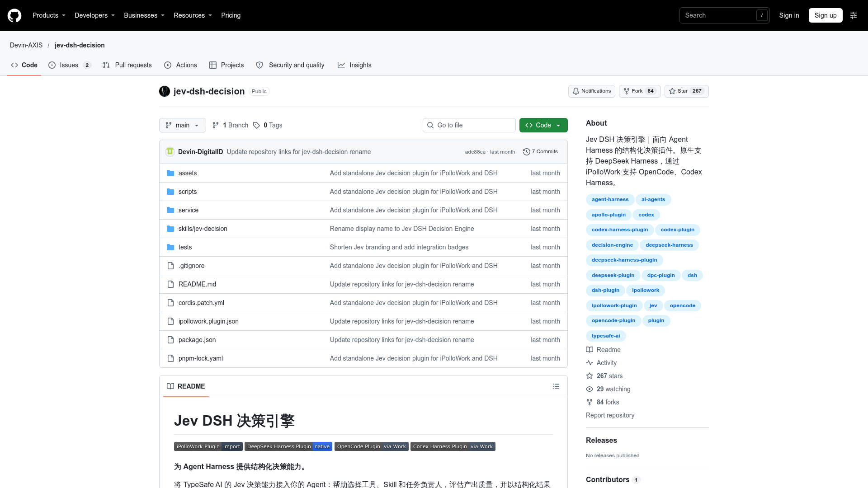Viewport: 868px width, 488px height.
Task: Open the main branch selector dropdown
Action: (x=183, y=125)
